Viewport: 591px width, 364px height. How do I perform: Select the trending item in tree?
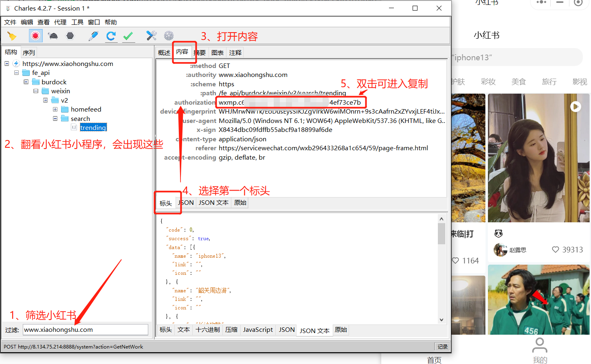click(x=93, y=127)
